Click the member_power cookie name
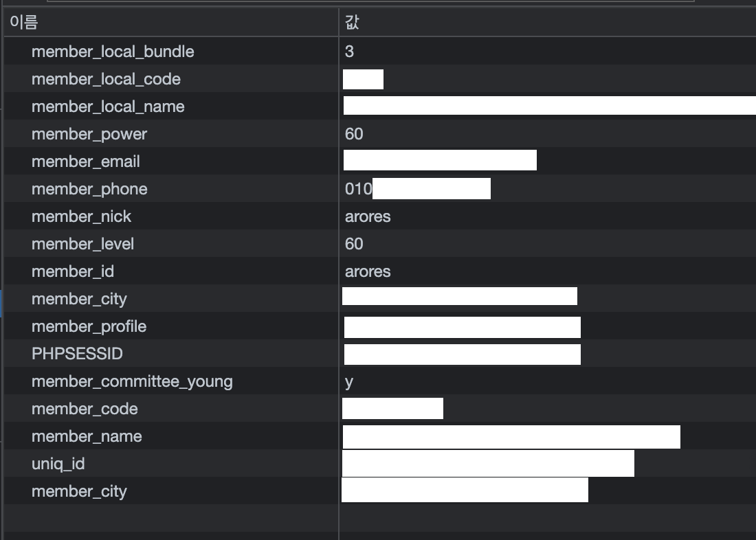This screenshot has height=540, width=756. point(89,134)
